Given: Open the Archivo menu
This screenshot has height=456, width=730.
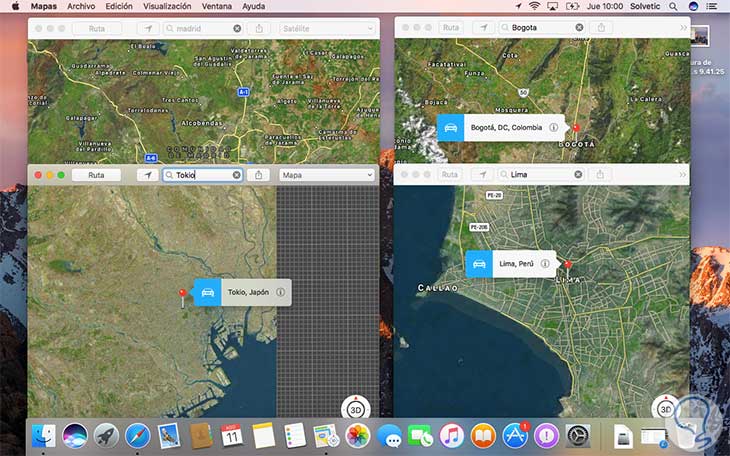Looking at the screenshot, I should tap(81, 6).
